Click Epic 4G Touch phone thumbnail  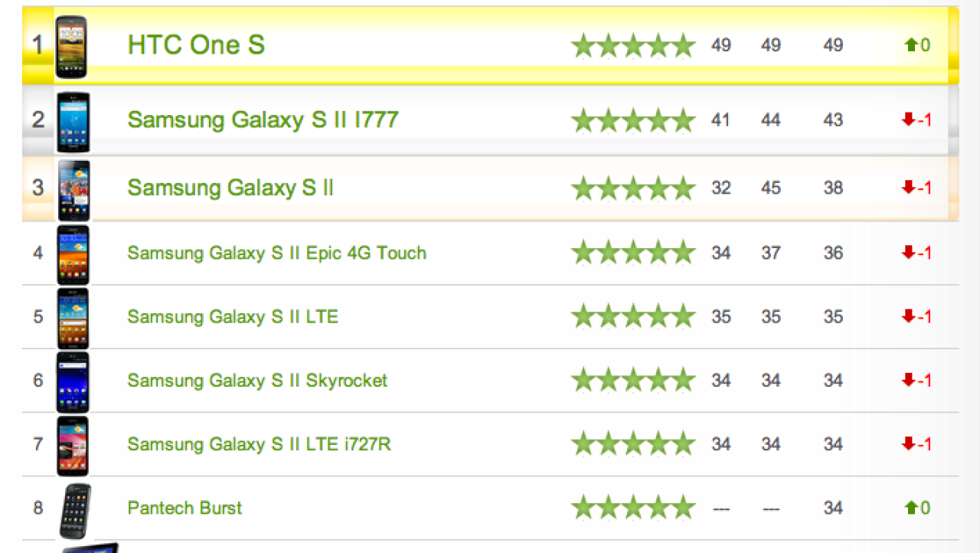73,255
